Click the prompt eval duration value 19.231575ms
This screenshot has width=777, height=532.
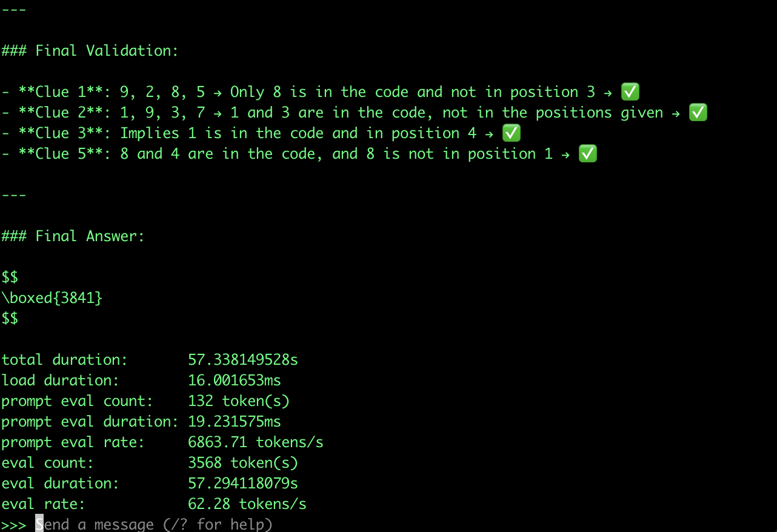click(x=234, y=422)
